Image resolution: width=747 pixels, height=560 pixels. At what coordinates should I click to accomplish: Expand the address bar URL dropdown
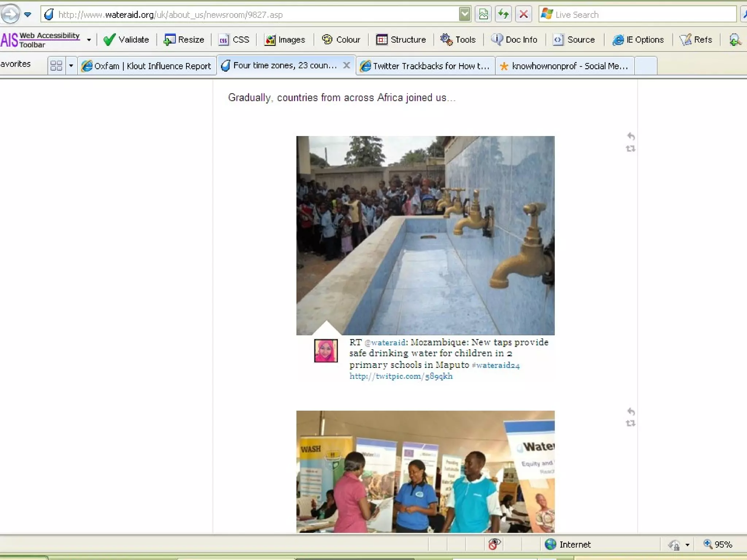point(464,14)
